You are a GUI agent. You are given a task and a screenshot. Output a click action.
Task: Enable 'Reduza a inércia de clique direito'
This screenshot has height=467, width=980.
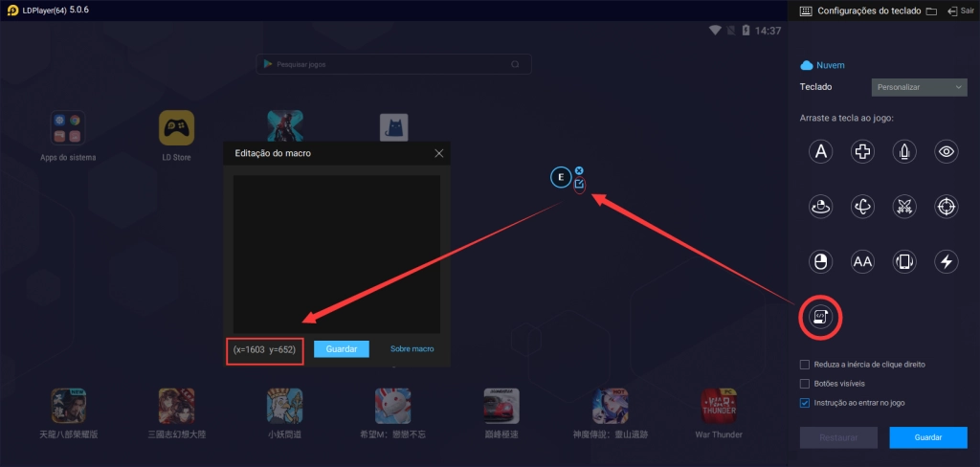point(805,365)
